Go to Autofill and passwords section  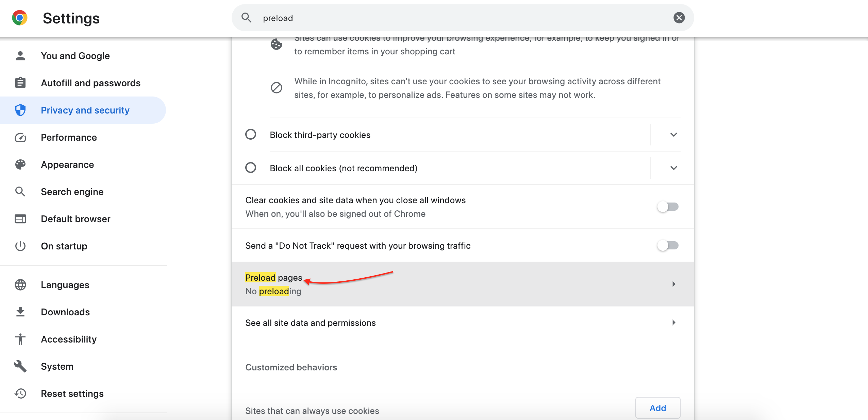(x=90, y=83)
